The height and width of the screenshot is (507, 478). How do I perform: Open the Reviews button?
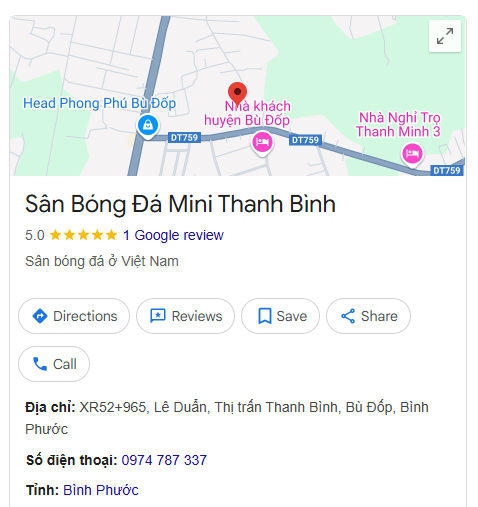[185, 316]
